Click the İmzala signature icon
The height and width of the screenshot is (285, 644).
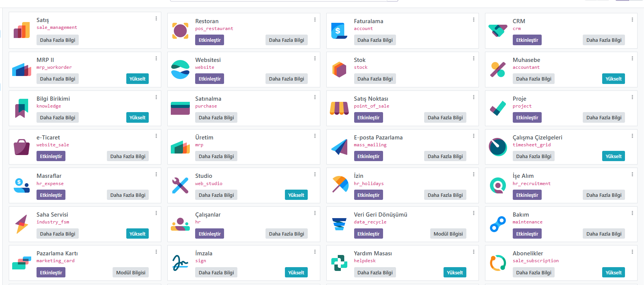point(180,263)
